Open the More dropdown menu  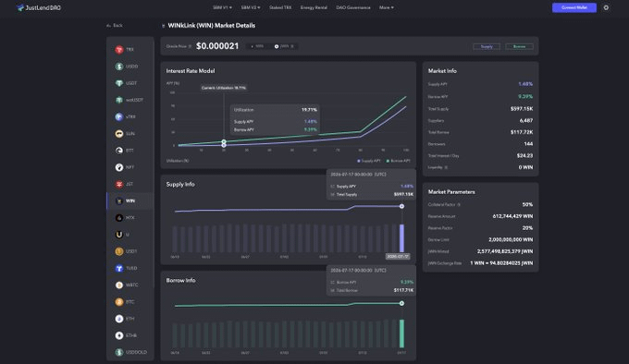387,7
